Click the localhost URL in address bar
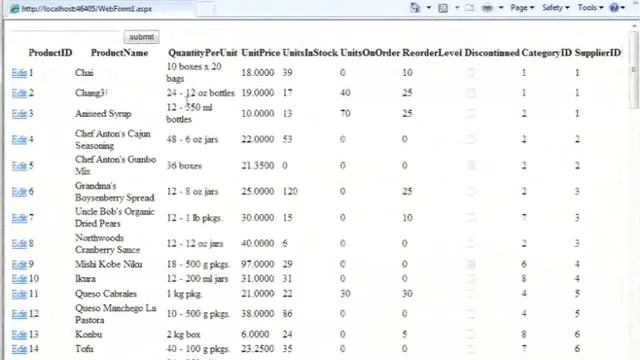The height and width of the screenshot is (360, 640). click(x=87, y=9)
